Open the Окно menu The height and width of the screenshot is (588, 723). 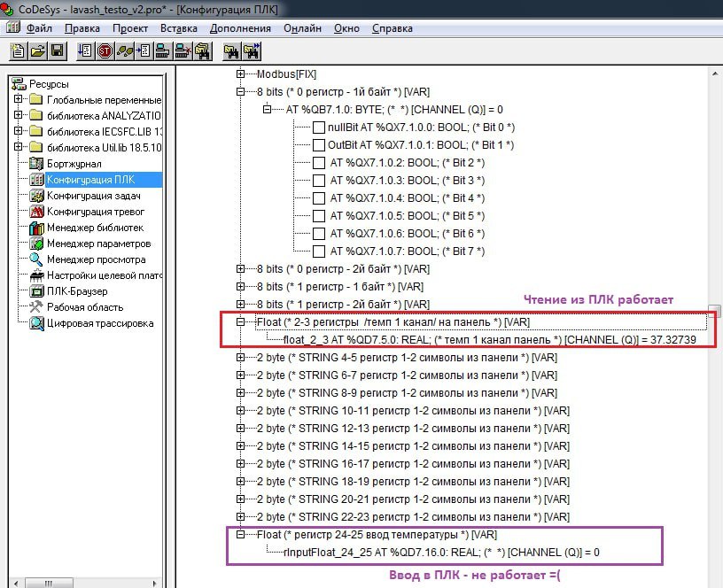346,28
